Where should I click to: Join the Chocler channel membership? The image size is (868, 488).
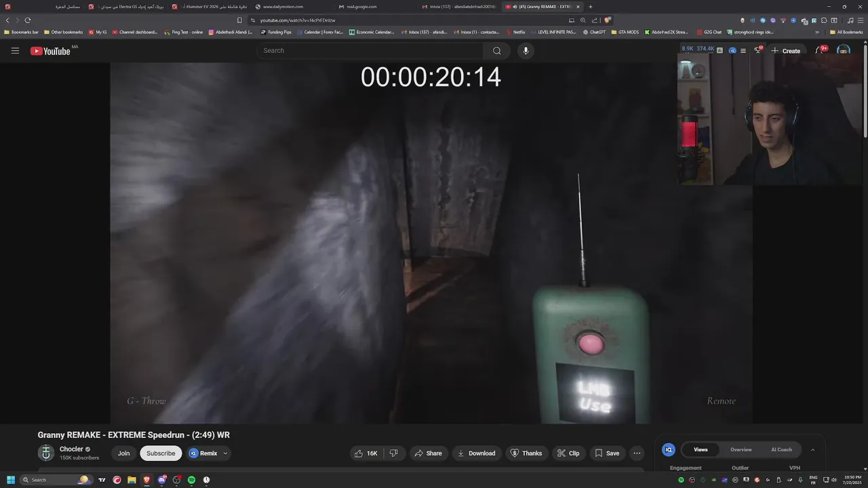123,453
